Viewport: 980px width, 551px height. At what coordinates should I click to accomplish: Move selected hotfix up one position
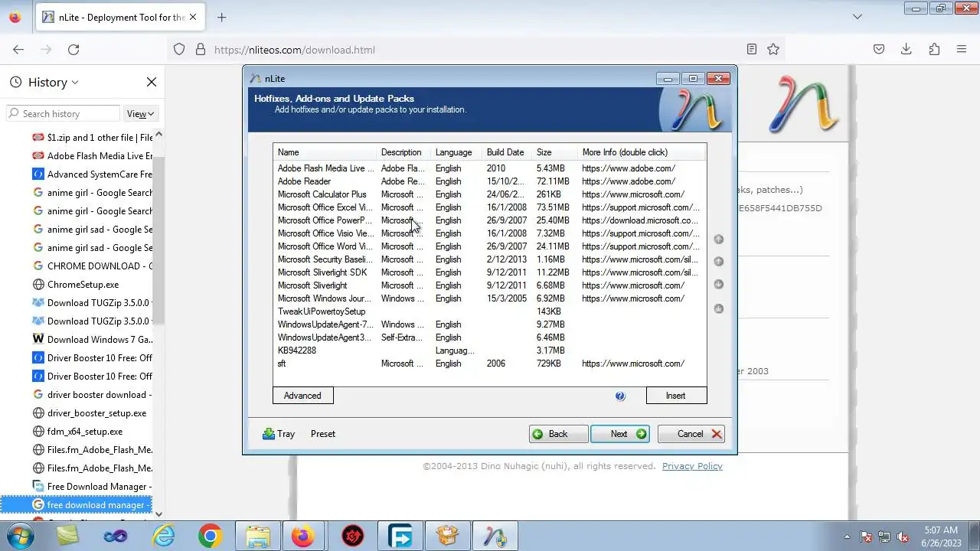(x=719, y=262)
